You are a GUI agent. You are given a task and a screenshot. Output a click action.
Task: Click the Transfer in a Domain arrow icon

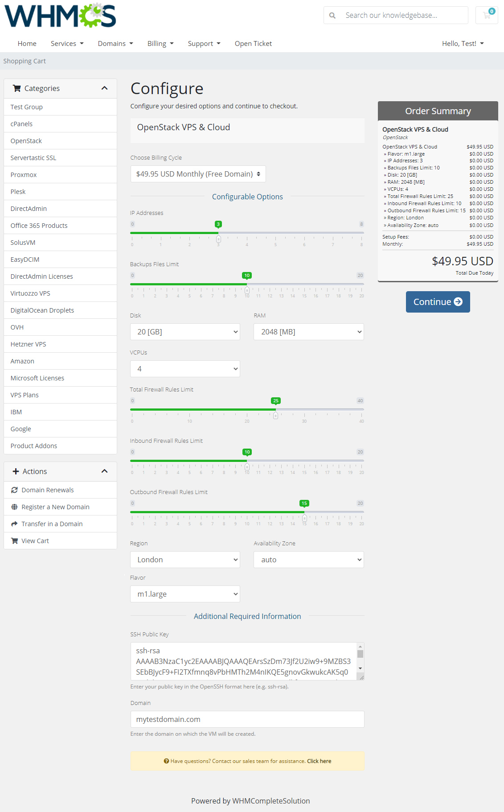pyautogui.click(x=15, y=524)
